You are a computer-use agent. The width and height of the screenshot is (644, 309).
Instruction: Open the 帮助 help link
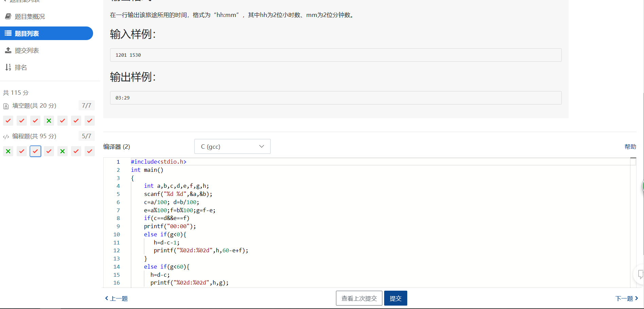pyautogui.click(x=630, y=147)
